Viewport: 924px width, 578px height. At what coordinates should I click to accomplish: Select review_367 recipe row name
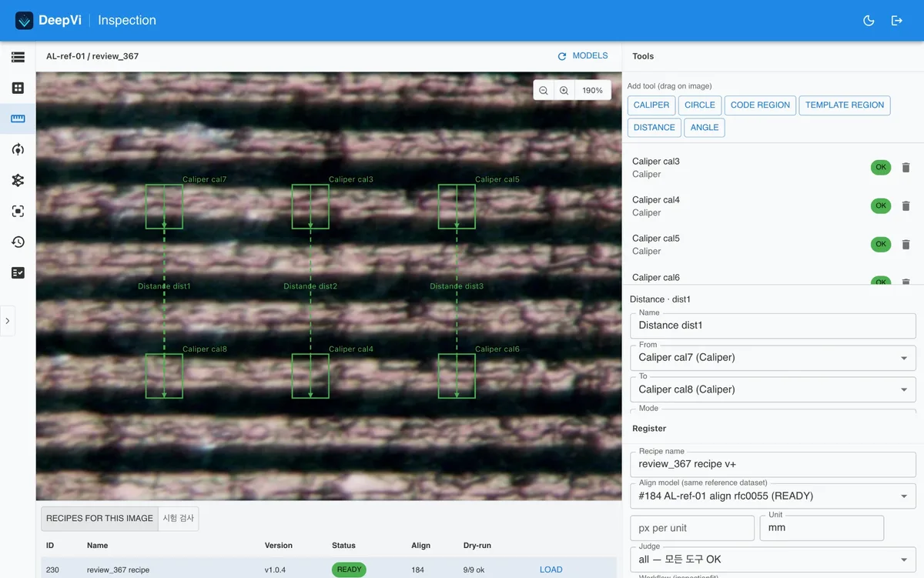pos(118,570)
